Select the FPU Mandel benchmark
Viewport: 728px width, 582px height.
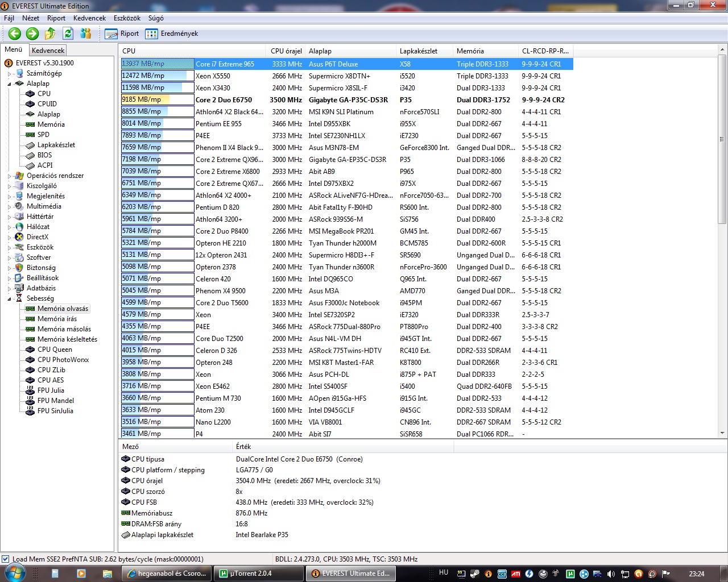point(56,401)
